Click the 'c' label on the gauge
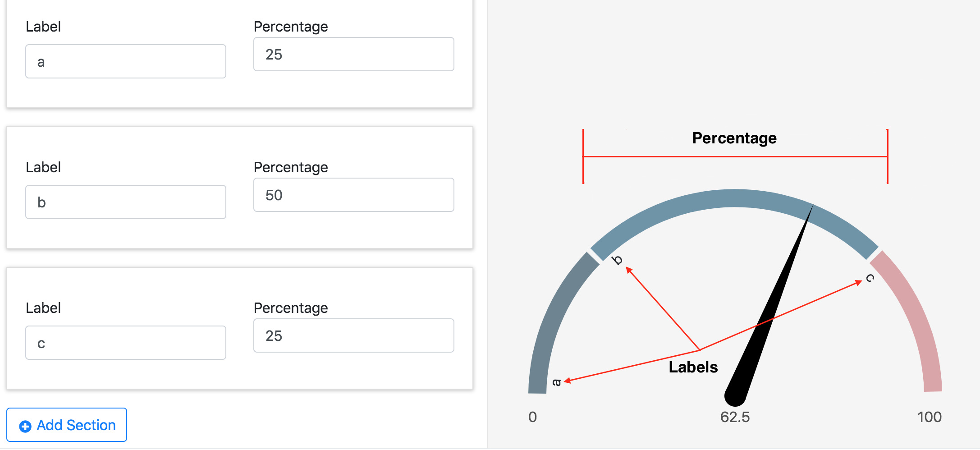This screenshot has width=980, height=450. click(x=870, y=278)
